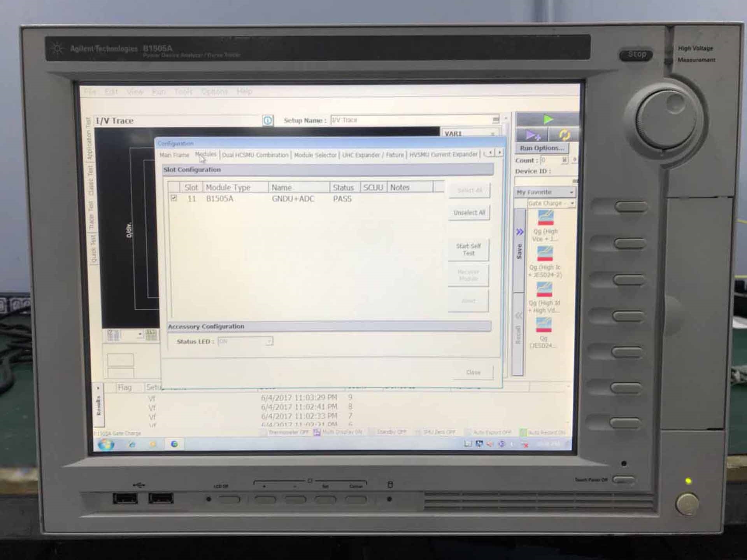Click the PASS status cell

[x=342, y=199]
